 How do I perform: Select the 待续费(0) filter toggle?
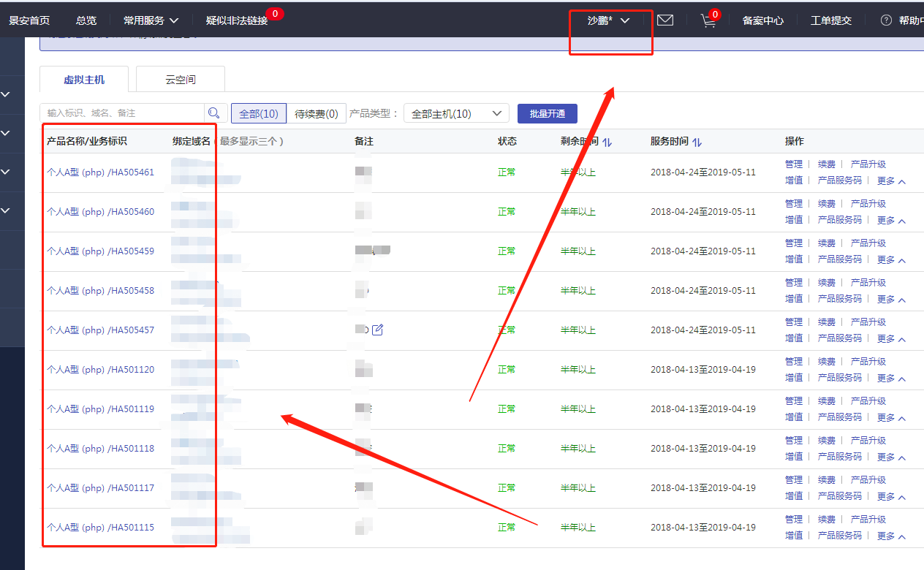(x=316, y=113)
